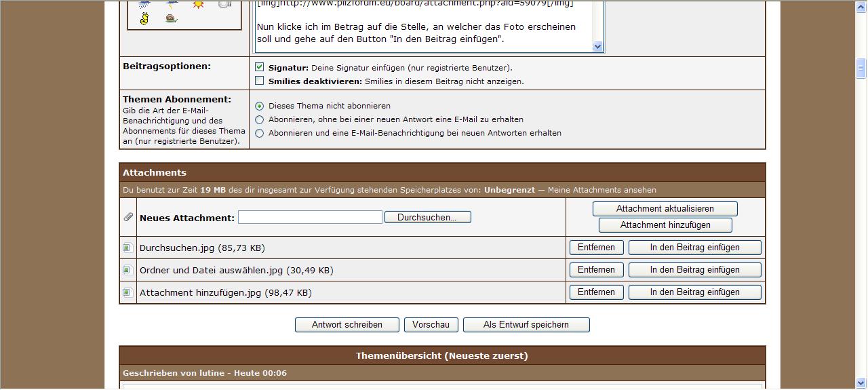868x390 pixels.
Task: Click down arrow of message textarea scrollbar
Action: (597, 47)
